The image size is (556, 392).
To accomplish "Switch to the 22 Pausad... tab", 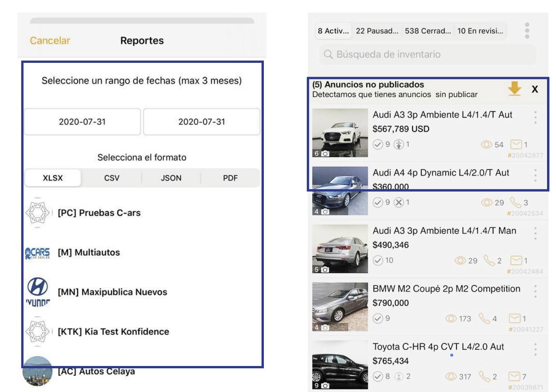I will click(x=377, y=31).
